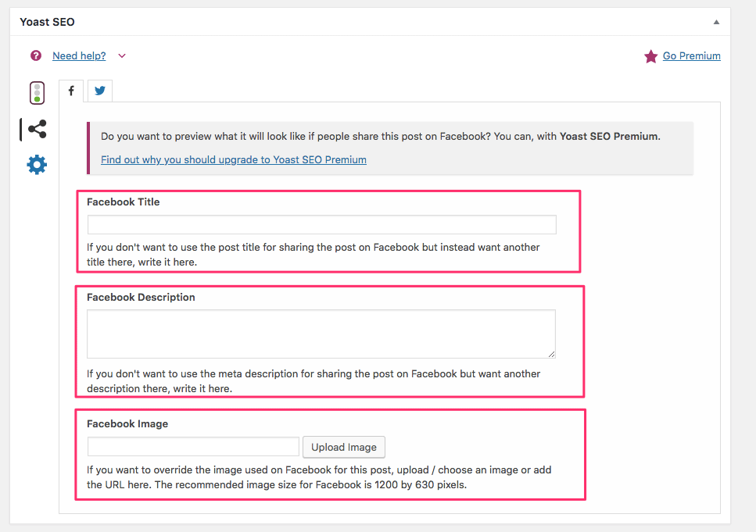Grab the Facebook Description textarea corner handle

point(552,354)
